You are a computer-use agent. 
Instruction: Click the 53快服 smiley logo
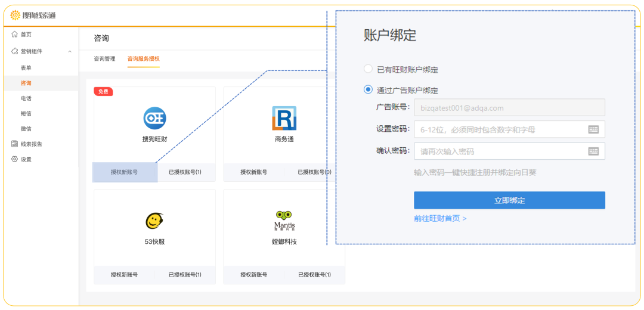pos(155,221)
